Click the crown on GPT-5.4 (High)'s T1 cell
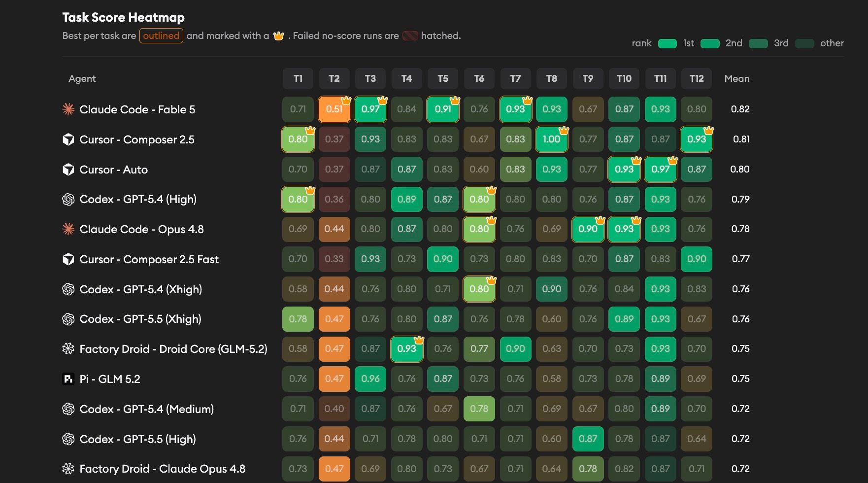This screenshot has height=483, width=868. point(310,190)
